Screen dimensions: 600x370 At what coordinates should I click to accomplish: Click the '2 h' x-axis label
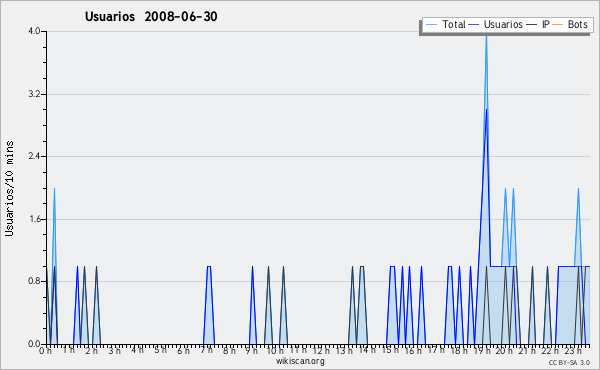(x=91, y=351)
